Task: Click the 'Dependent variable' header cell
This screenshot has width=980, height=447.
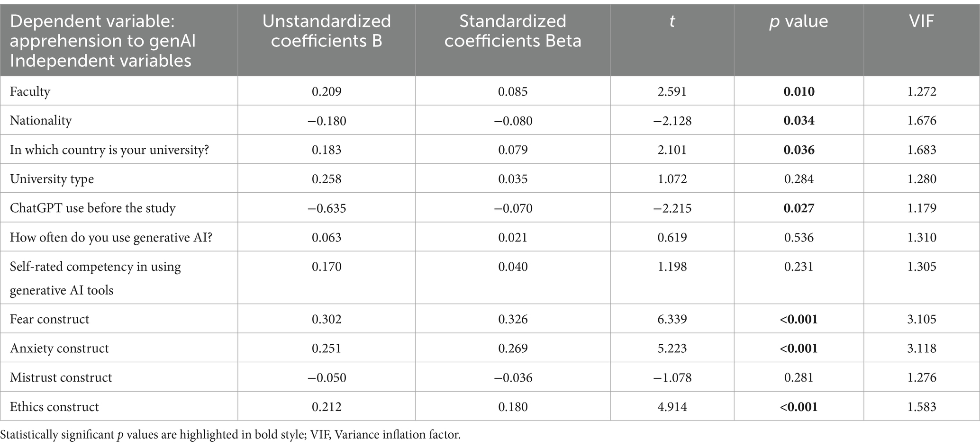Action: click(102, 41)
